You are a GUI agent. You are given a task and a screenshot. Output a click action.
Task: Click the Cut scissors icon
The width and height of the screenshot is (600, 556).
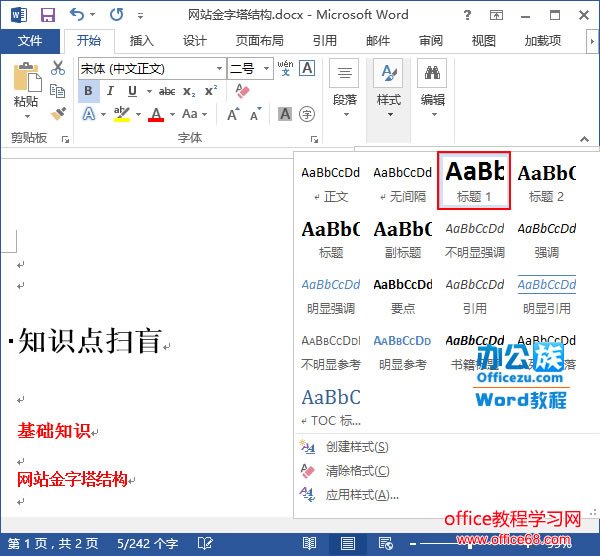pyautogui.click(x=58, y=68)
